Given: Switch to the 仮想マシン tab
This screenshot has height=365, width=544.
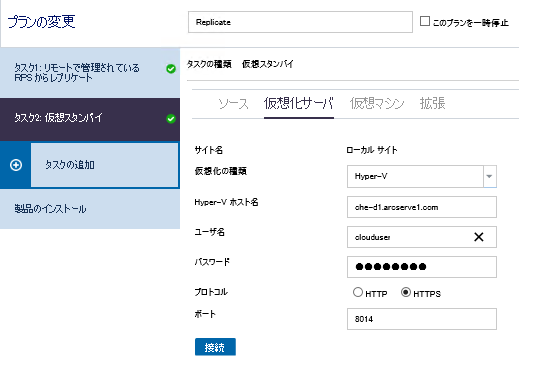Looking at the screenshot, I should click(377, 103).
